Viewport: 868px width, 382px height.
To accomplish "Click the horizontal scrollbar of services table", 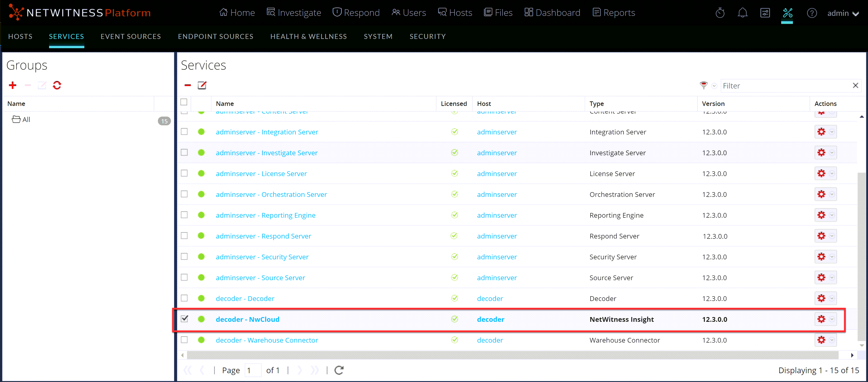I will [512, 355].
